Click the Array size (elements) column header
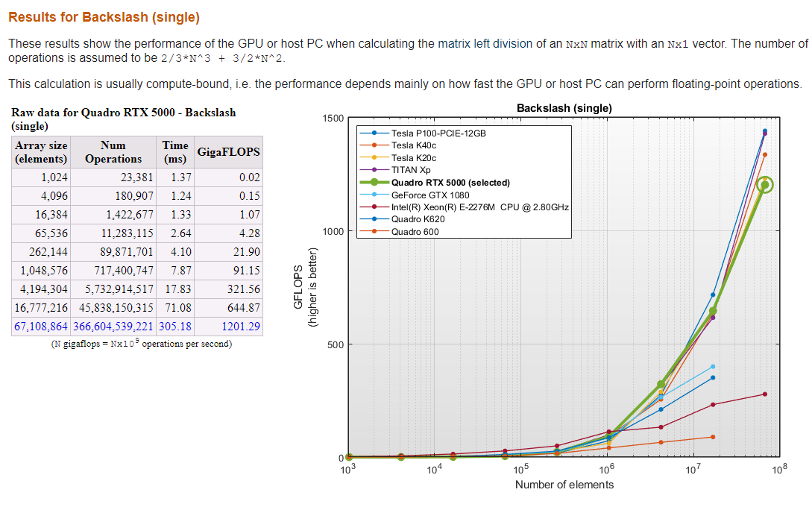The image size is (812, 510). coord(41,152)
